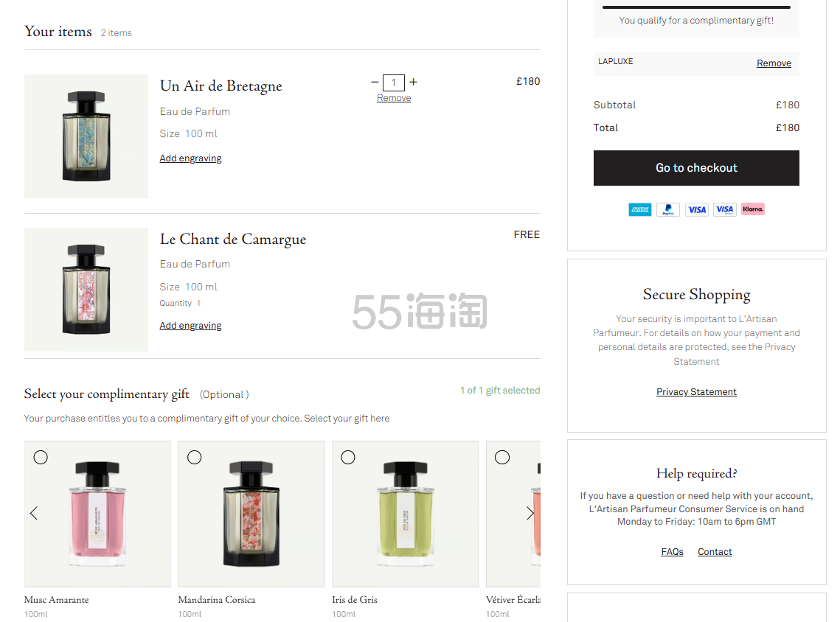The height and width of the screenshot is (622, 840).
Task: Click the first Visa card icon
Action: click(x=696, y=209)
